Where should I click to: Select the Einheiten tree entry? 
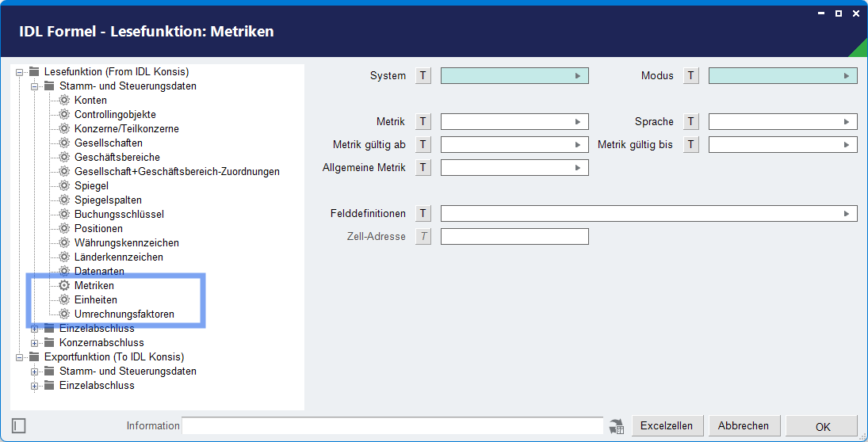[x=96, y=300]
